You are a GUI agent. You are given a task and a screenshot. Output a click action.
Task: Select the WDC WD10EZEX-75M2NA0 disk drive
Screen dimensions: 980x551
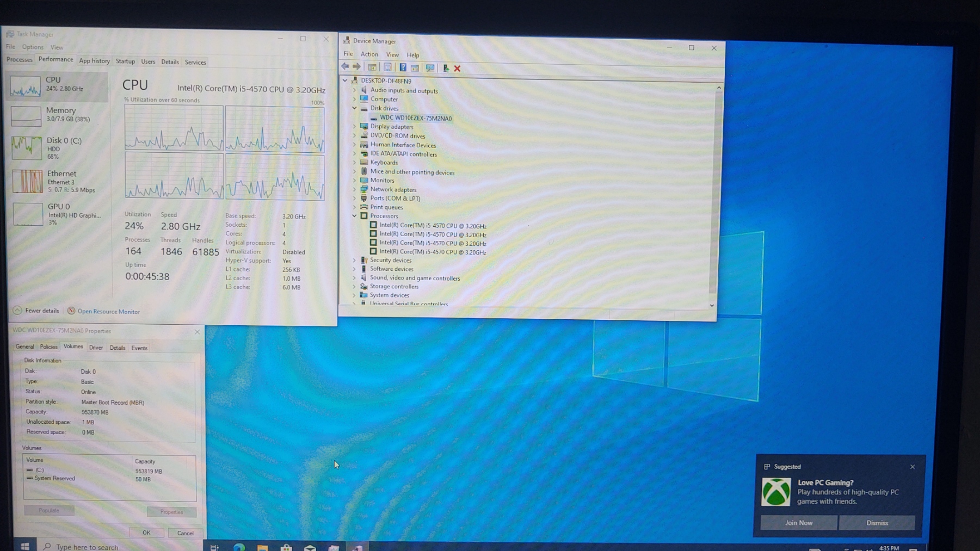tap(415, 118)
